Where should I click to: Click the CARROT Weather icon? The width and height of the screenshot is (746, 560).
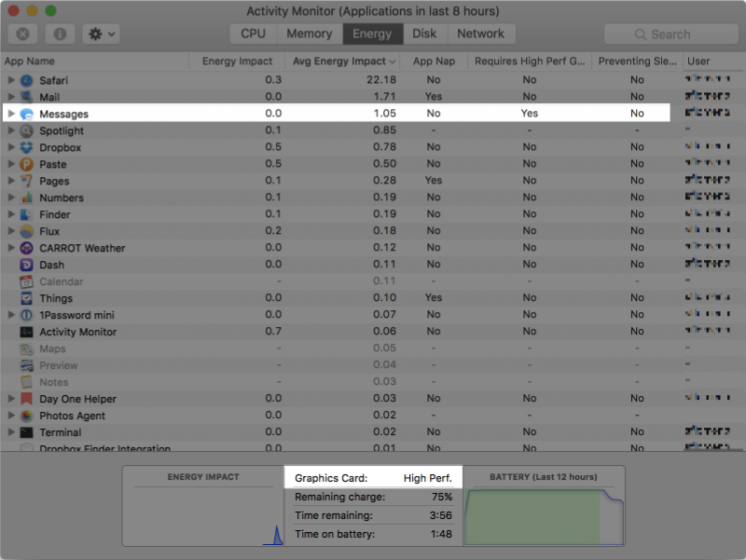tap(27, 248)
